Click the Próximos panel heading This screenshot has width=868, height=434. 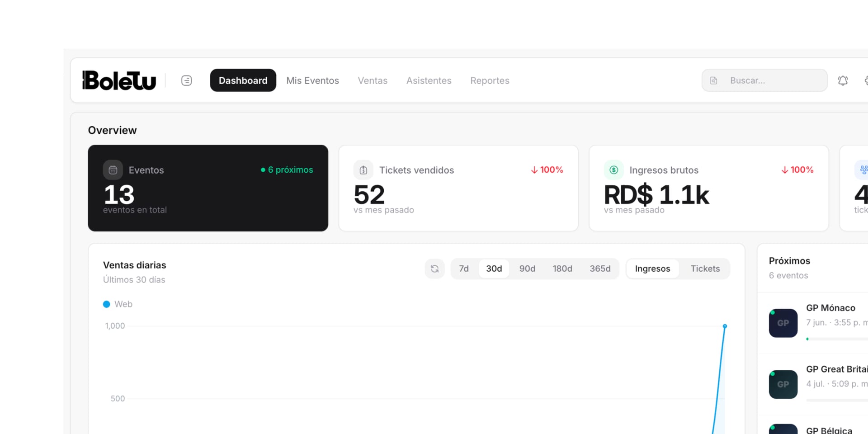(x=789, y=261)
